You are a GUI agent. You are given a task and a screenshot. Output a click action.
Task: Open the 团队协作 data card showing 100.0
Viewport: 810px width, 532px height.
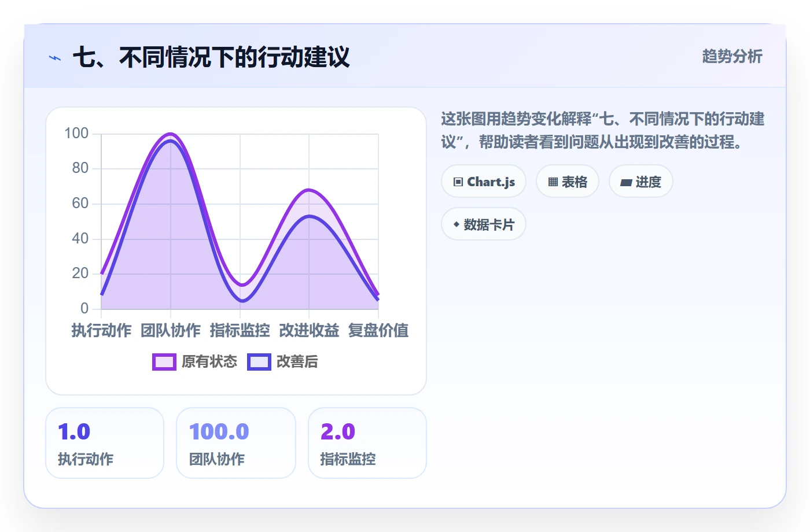tap(236, 443)
